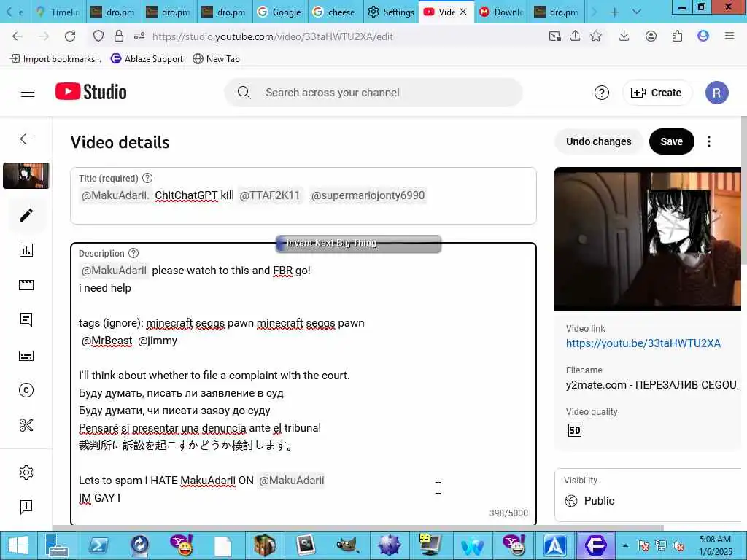Screen dimensions: 747x560
Task: Click in the Title text field
Action: pyautogui.click(x=303, y=195)
